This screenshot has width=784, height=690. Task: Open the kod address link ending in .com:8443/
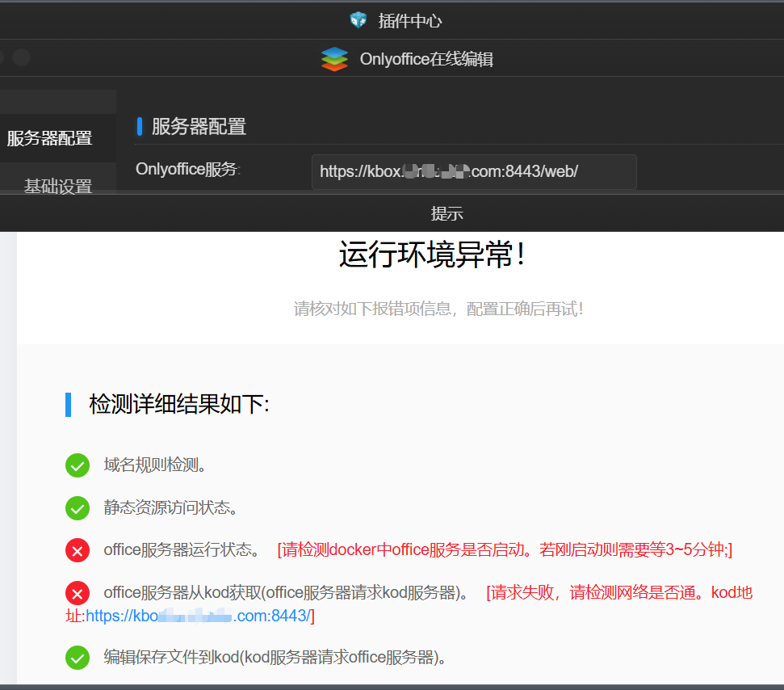point(199,616)
